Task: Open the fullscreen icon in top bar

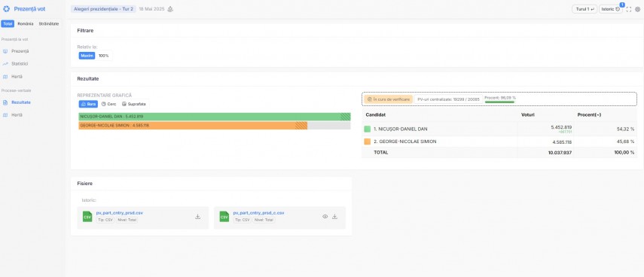Action: point(628,9)
